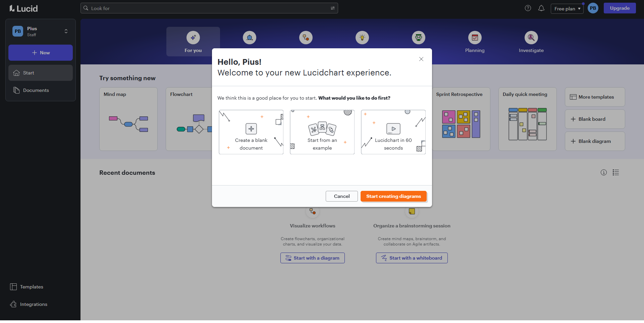The height and width of the screenshot is (323, 644).
Task: Click the help question mark icon
Action: pyautogui.click(x=528, y=8)
